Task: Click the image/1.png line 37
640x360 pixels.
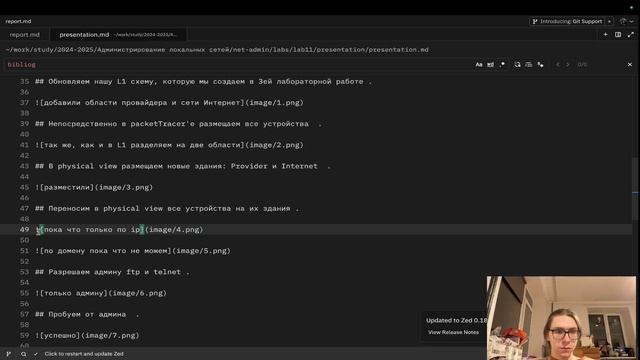Action: pyautogui.click(x=169, y=103)
